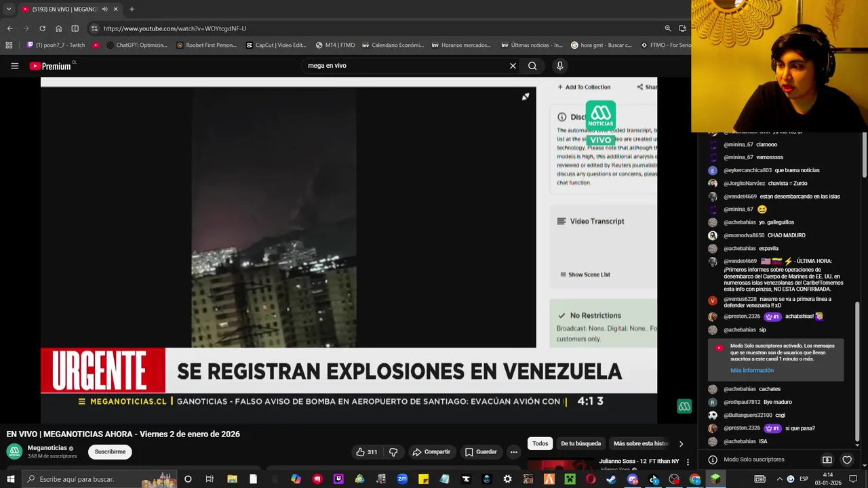Open the browser home page button
This screenshot has height=488, width=868.
click(x=58, y=28)
